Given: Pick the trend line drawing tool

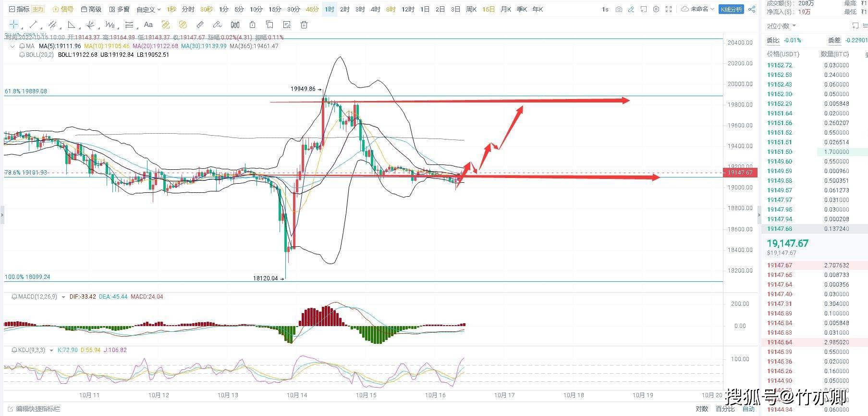Looking at the screenshot, I should click(33, 25).
